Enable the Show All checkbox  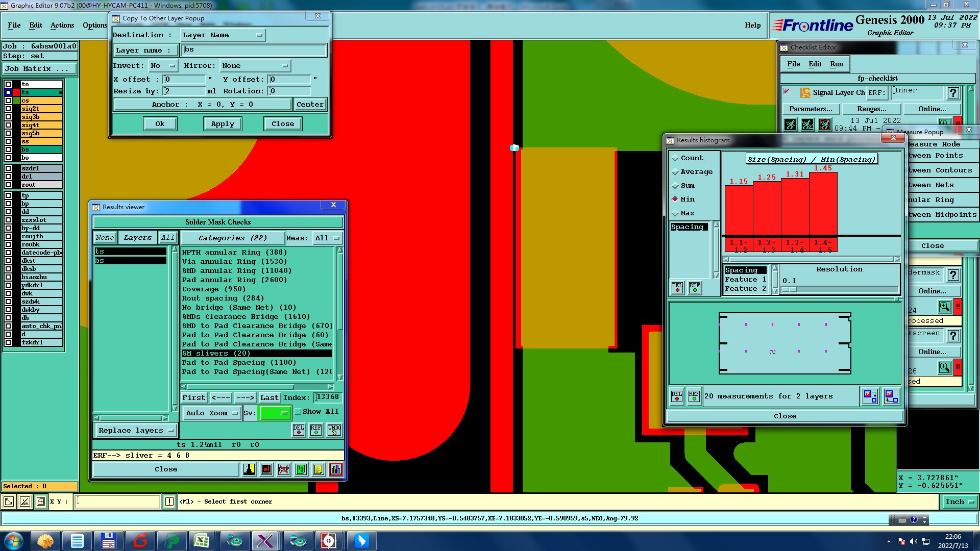(x=298, y=412)
